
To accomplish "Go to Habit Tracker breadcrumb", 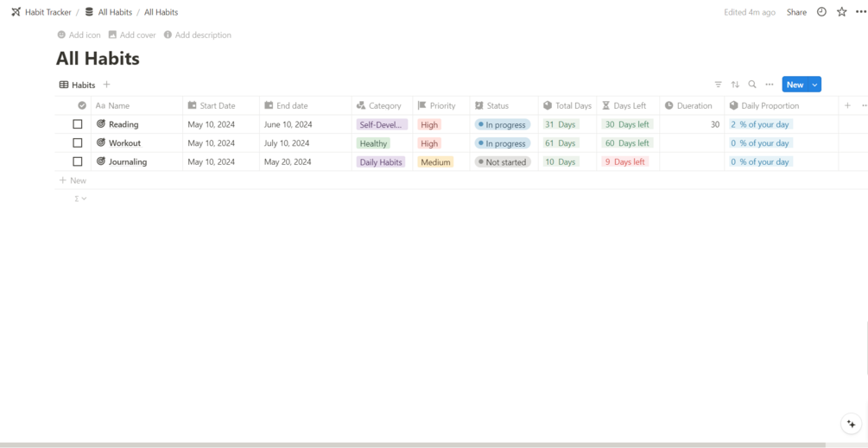I will 48,12.
